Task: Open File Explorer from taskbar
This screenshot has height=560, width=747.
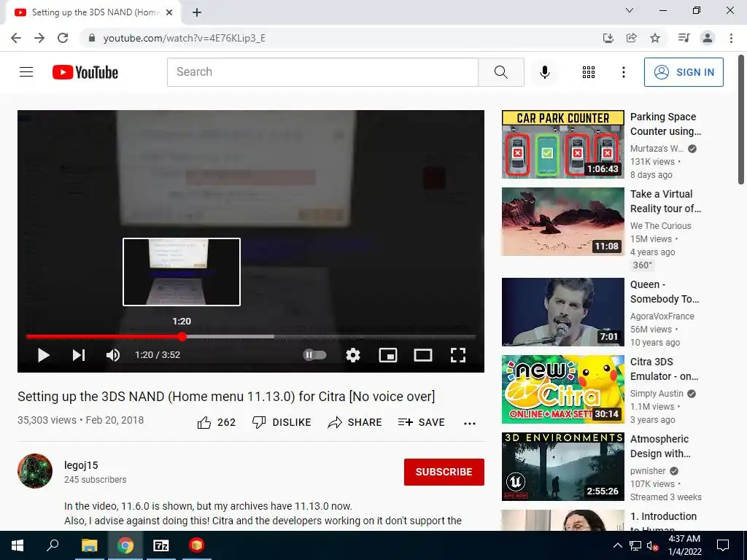Action: click(89, 545)
